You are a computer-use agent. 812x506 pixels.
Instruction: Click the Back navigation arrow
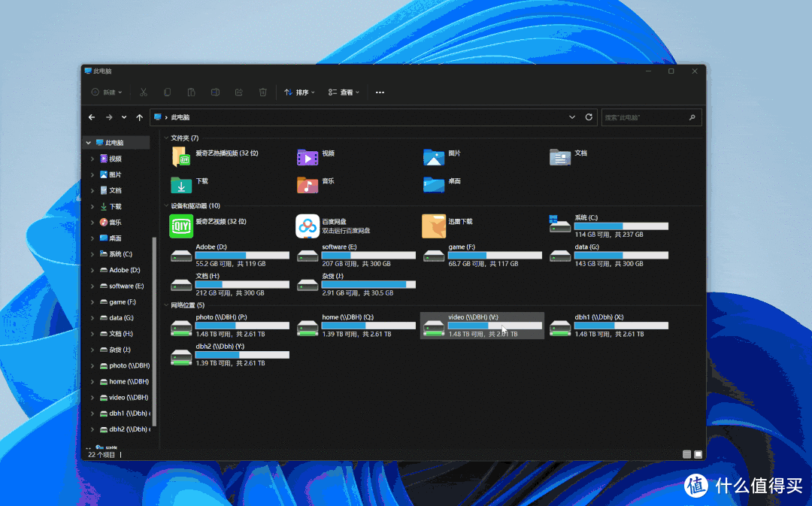coord(92,117)
